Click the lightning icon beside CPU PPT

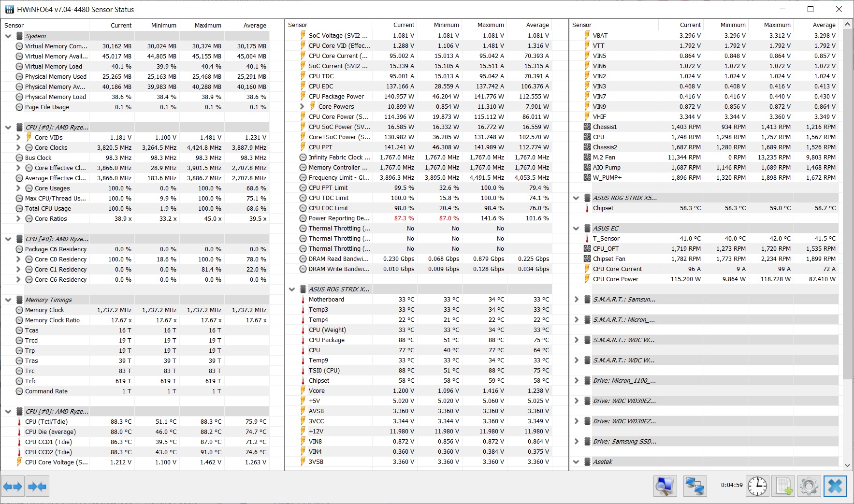point(303,147)
